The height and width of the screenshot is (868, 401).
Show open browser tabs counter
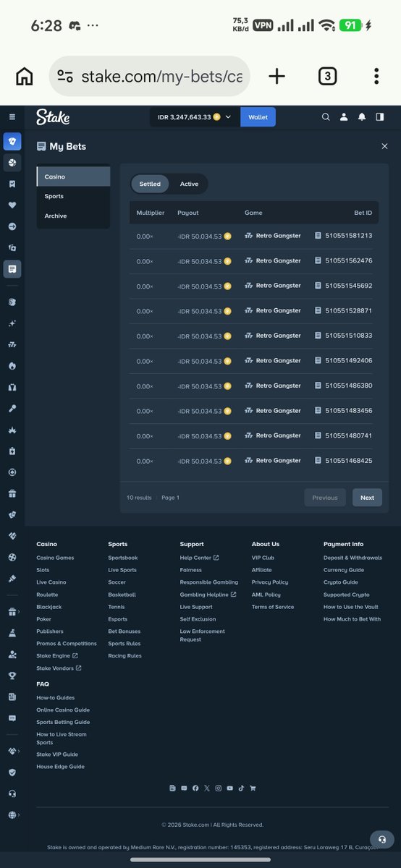tap(327, 76)
